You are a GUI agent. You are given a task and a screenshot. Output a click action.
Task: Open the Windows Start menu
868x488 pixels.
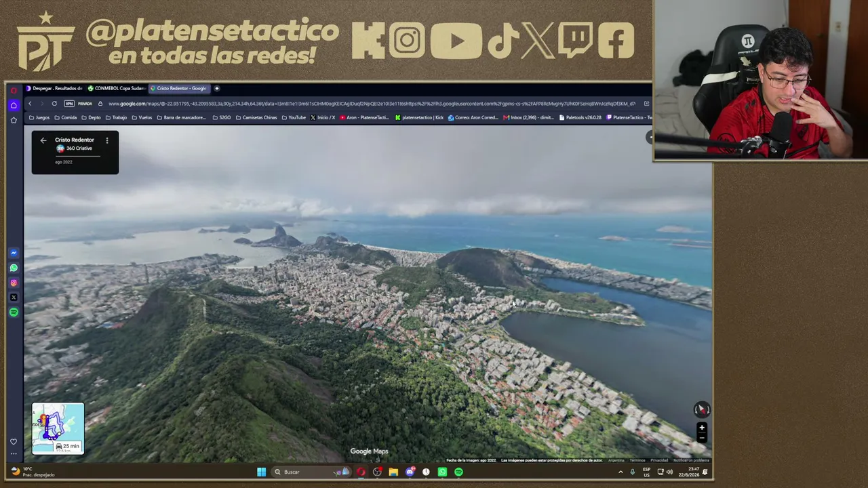pyautogui.click(x=261, y=472)
